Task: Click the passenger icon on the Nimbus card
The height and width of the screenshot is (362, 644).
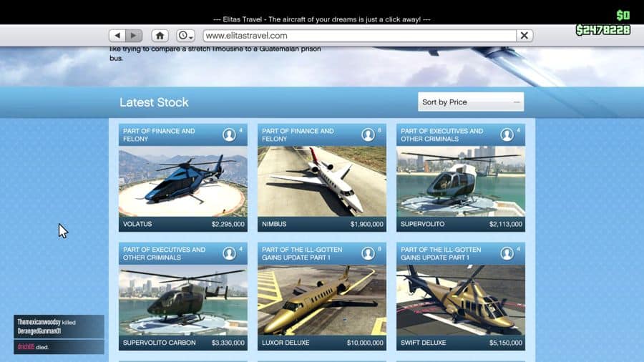Action: (x=368, y=134)
